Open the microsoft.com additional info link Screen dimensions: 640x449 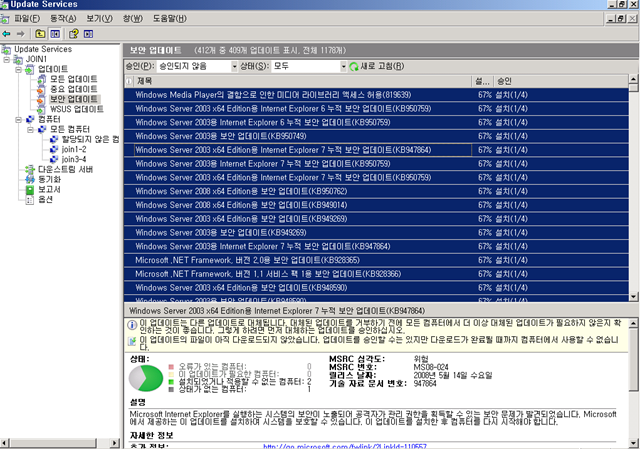[345, 447]
